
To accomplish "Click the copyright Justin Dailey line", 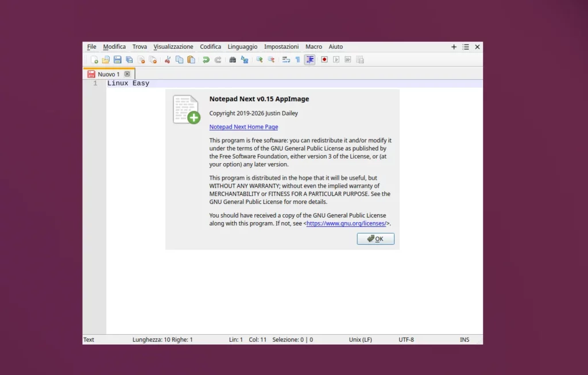I will pyautogui.click(x=253, y=113).
